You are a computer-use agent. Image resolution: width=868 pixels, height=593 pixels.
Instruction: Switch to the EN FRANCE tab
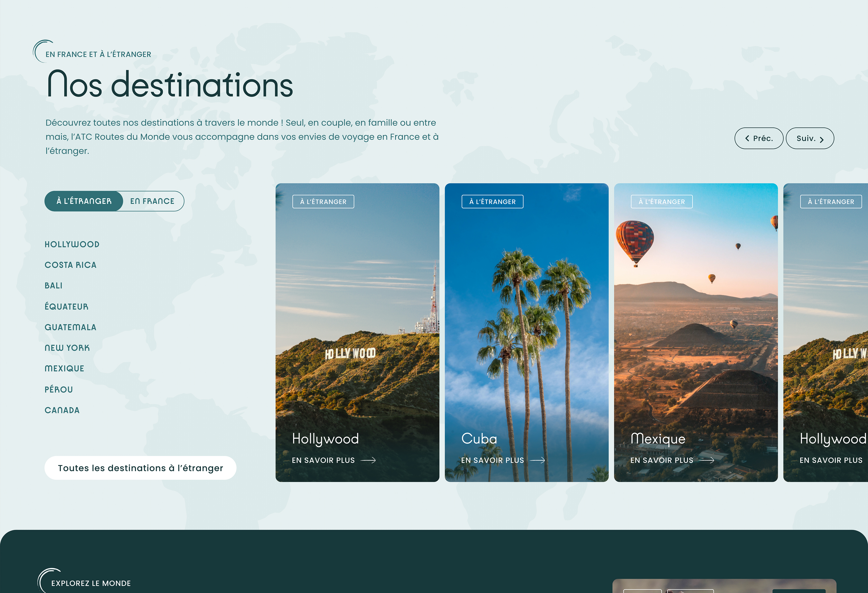152,201
